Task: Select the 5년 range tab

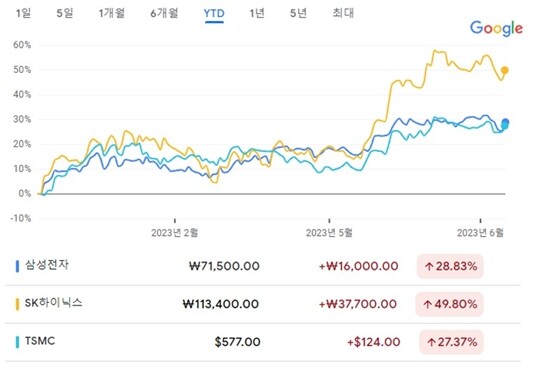Action: click(x=298, y=13)
